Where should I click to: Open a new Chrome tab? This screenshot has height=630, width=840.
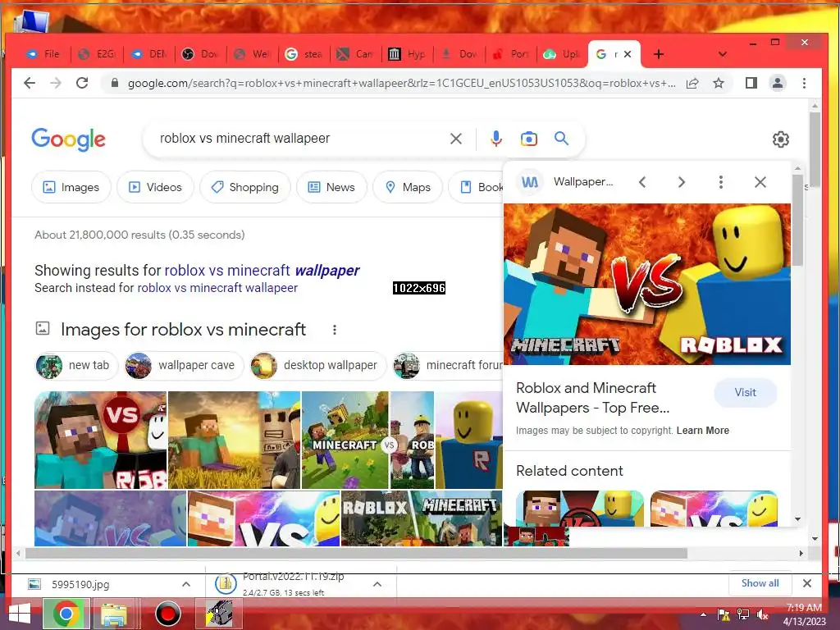pyautogui.click(x=659, y=54)
